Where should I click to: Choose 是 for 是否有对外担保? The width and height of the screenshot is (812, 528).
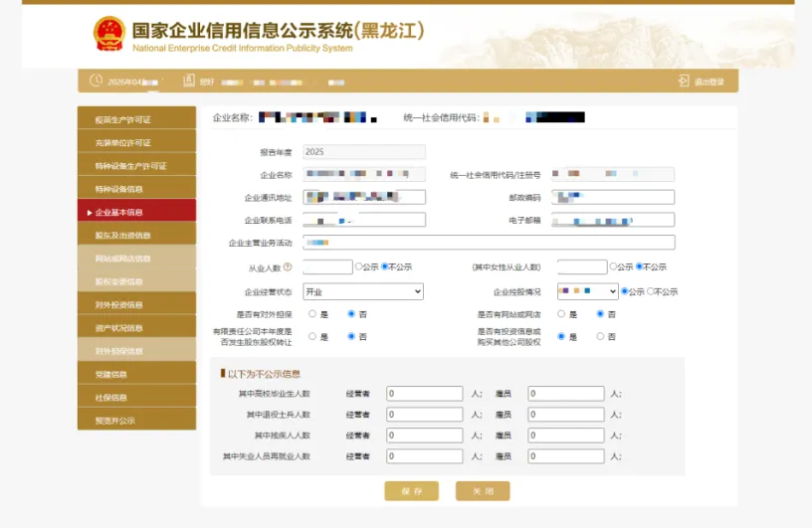coord(312,313)
